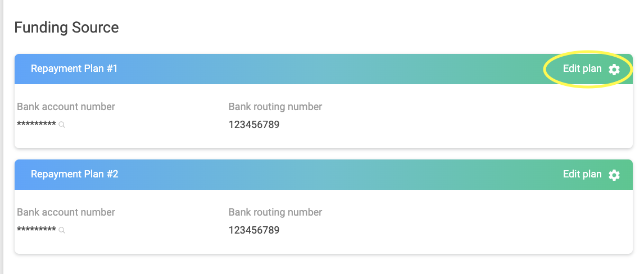Reveal Plan #1 account number with magnifier icon

tap(62, 125)
